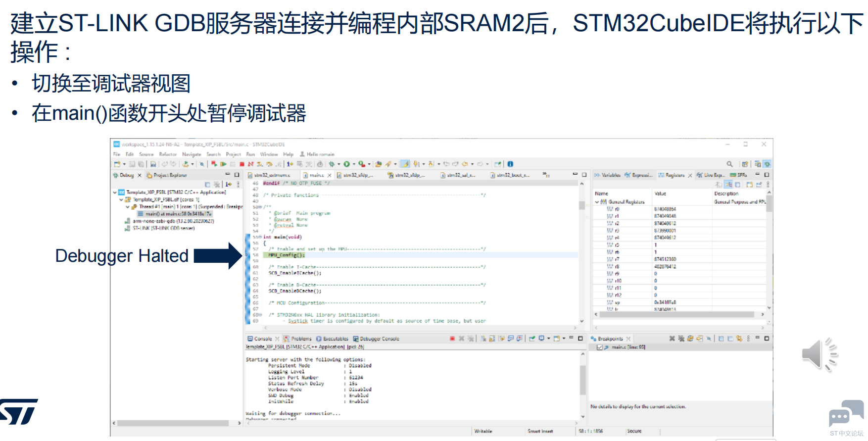Open the Debugger Console tab
This screenshot has width=868, height=441.
click(376, 339)
